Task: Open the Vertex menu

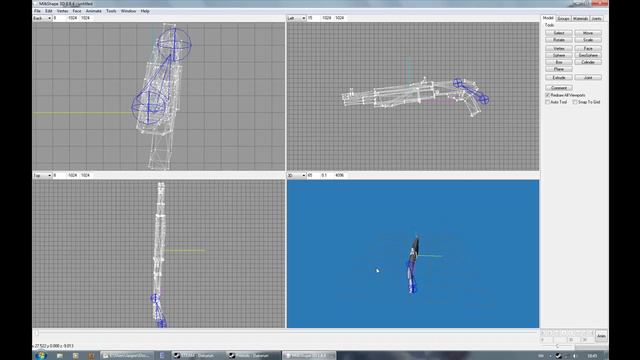Action: click(x=62, y=11)
